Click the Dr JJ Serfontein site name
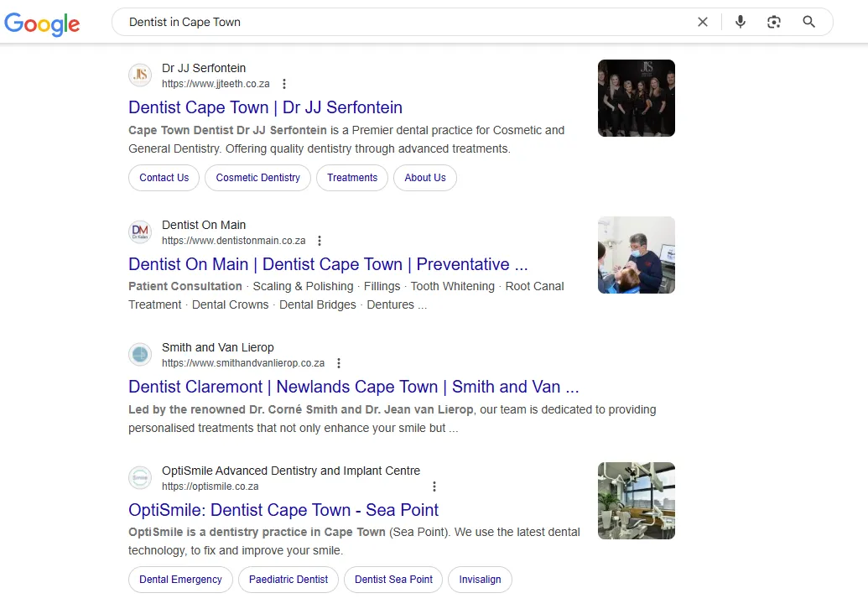 [x=204, y=68]
